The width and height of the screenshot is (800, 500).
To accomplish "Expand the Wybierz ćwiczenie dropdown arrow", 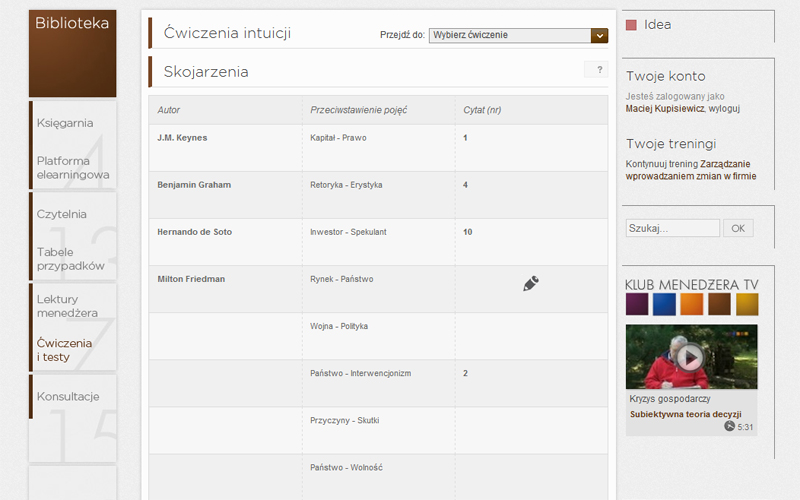I will [x=599, y=35].
